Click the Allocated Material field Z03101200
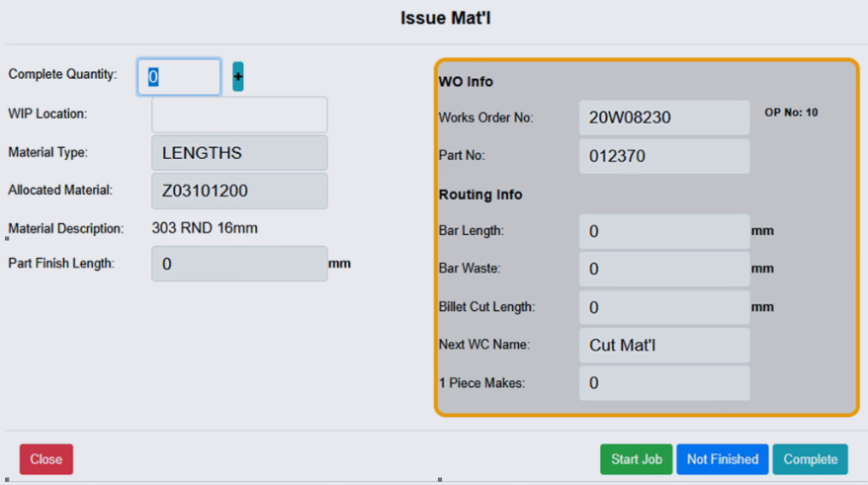The image size is (868, 485). point(239,191)
